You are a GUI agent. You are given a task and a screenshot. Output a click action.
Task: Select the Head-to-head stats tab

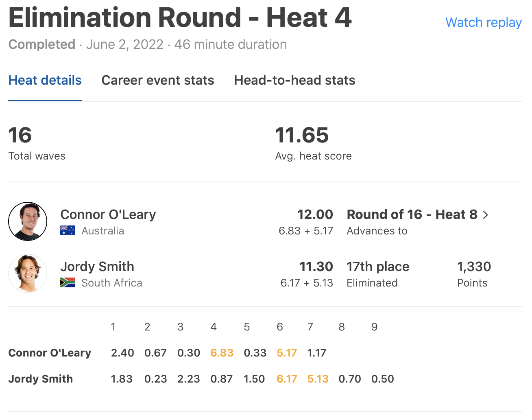click(x=294, y=80)
